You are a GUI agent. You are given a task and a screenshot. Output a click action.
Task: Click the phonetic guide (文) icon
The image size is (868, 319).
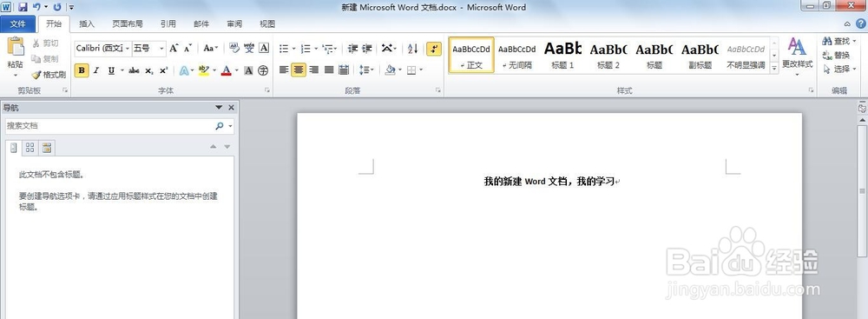click(x=249, y=49)
